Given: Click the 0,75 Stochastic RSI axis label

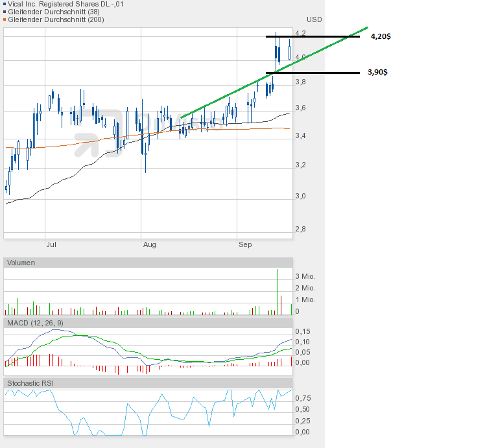Looking at the screenshot, I should point(303,398).
